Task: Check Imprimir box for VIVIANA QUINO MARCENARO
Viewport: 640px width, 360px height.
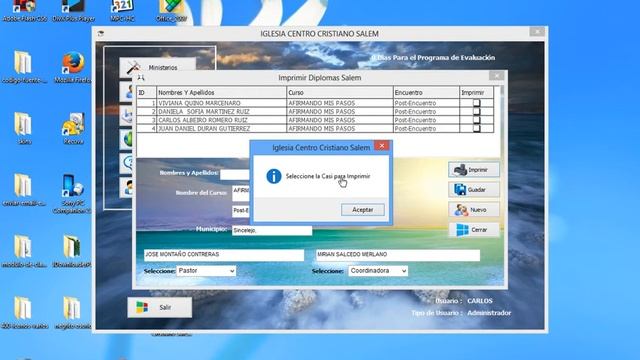Action: click(x=476, y=103)
